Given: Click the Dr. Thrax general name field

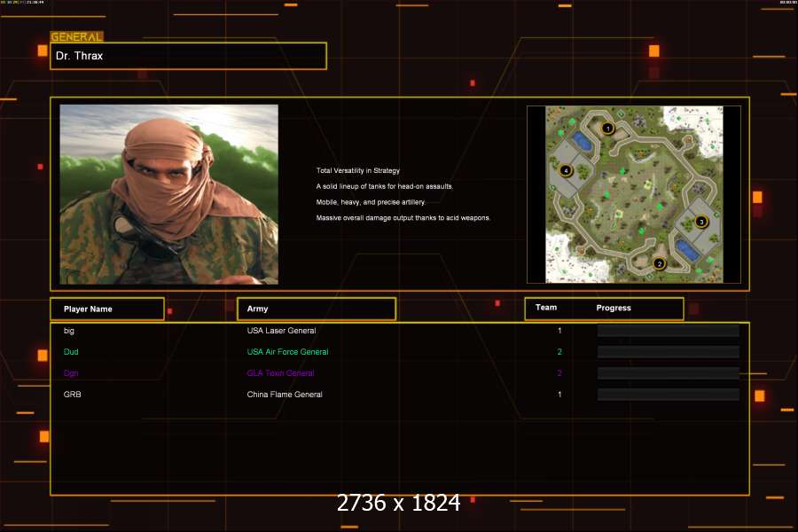Looking at the screenshot, I should pyautogui.click(x=188, y=56).
